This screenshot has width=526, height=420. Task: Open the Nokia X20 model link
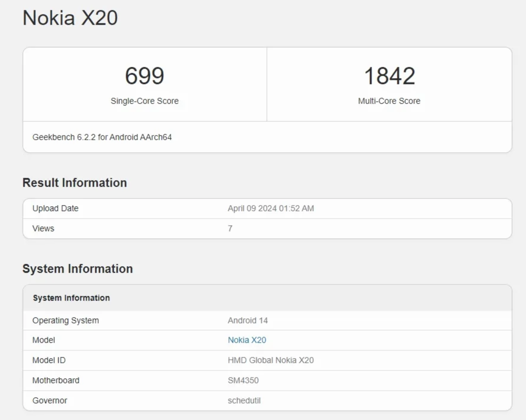(x=247, y=340)
